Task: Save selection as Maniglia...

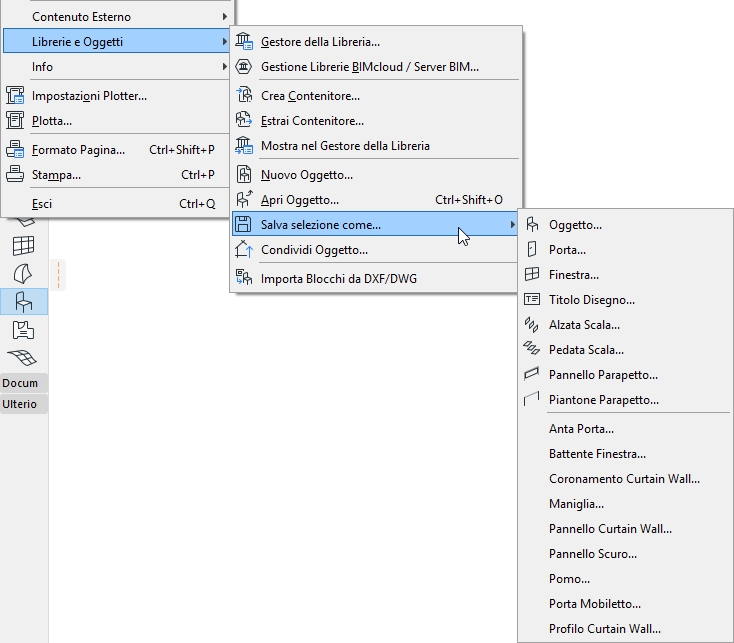Action: tap(626, 504)
